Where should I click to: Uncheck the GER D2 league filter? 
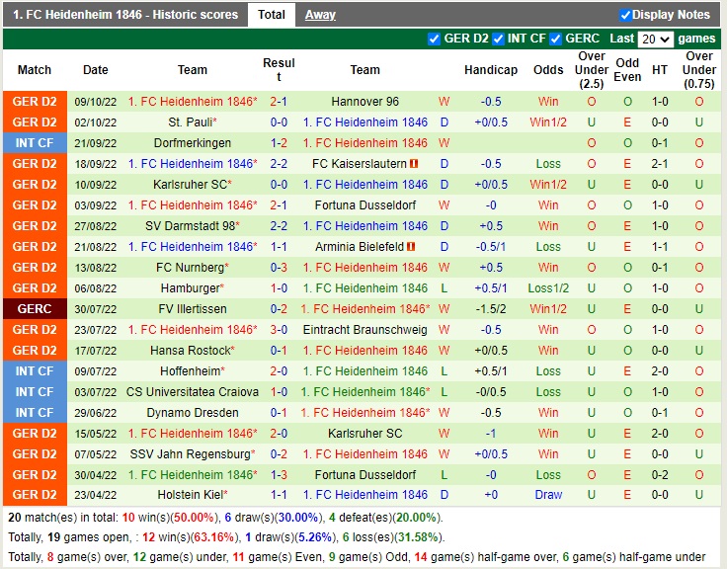(434, 39)
